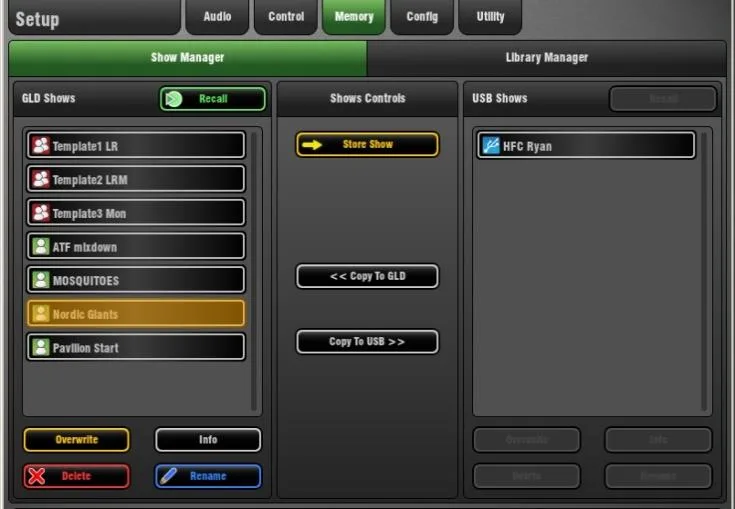This screenshot has height=509, width=735.
Task: Click the Pavilion Start user icon
Action: tap(41, 347)
